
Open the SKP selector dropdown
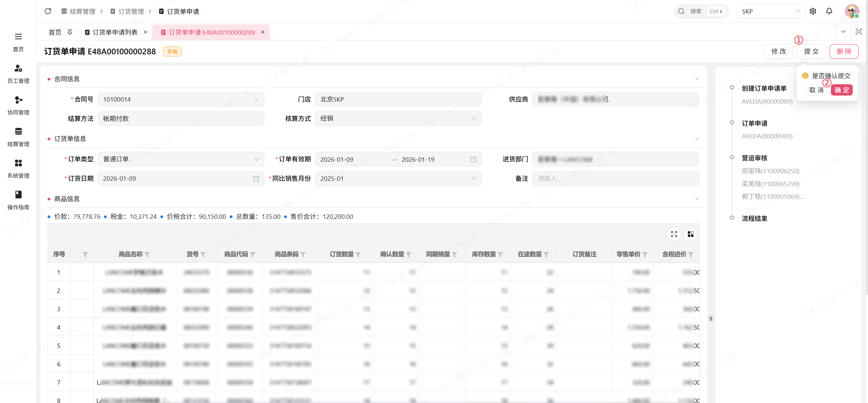pos(770,11)
